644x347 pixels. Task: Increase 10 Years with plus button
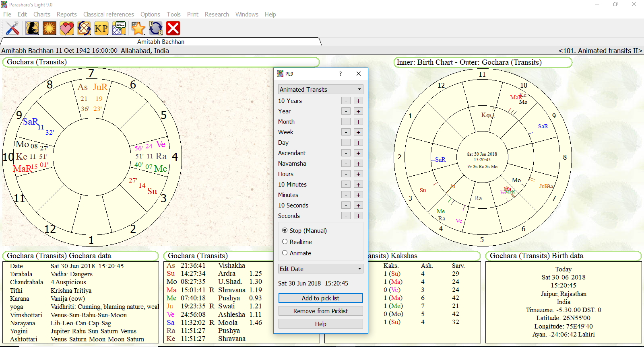click(x=359, y=101)
